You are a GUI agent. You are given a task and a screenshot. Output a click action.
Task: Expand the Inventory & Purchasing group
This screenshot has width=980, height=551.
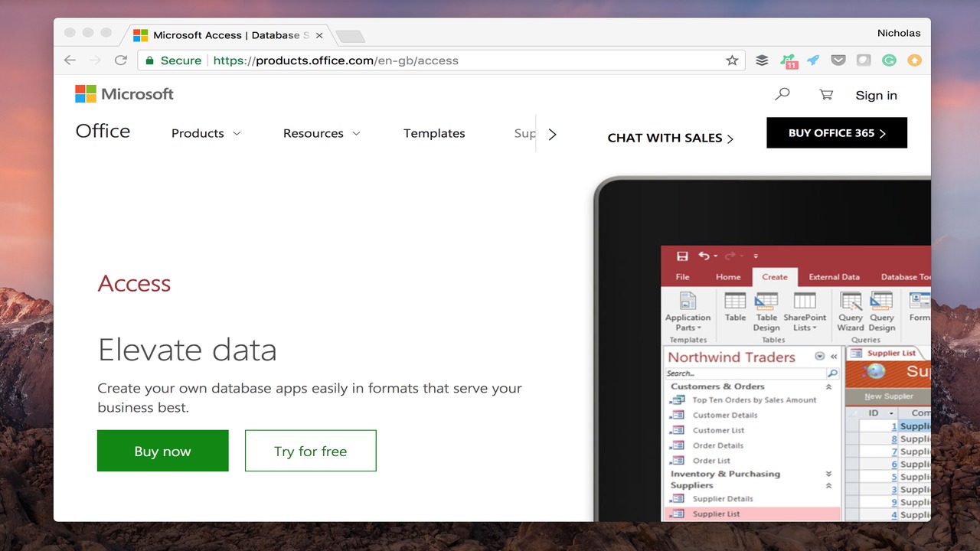point(828,474)
